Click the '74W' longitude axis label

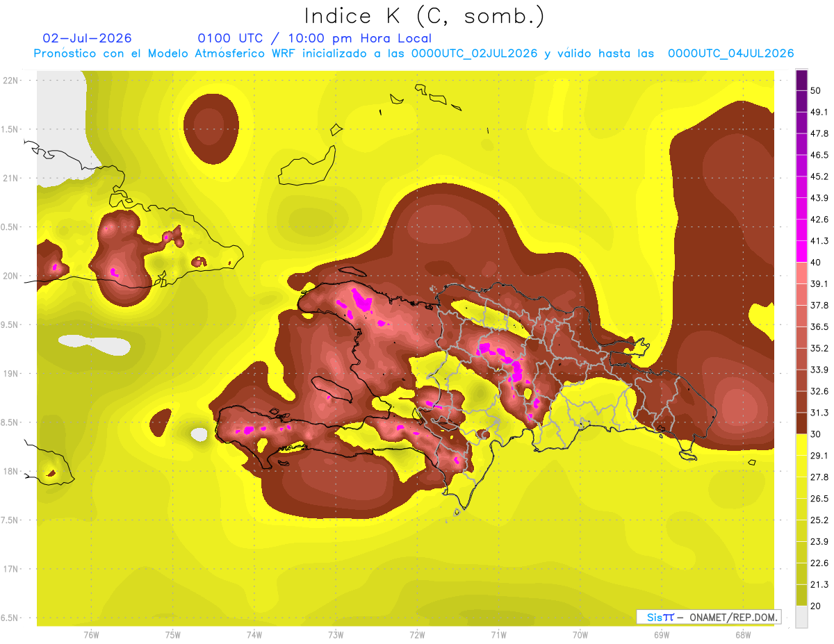(x=254, y=635)
